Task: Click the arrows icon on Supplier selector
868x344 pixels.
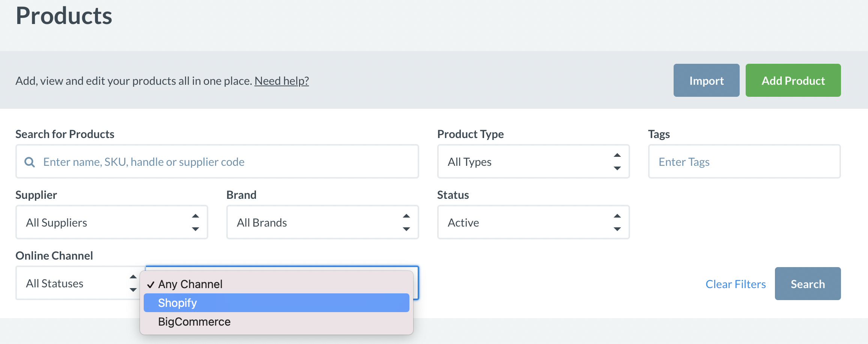Action: pos(195,222)
